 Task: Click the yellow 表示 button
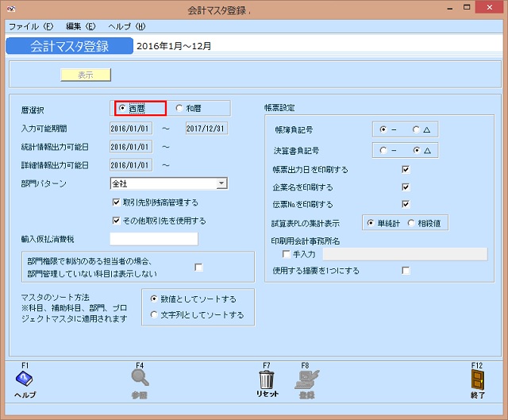pyautogui.click(x=86, y=75)
